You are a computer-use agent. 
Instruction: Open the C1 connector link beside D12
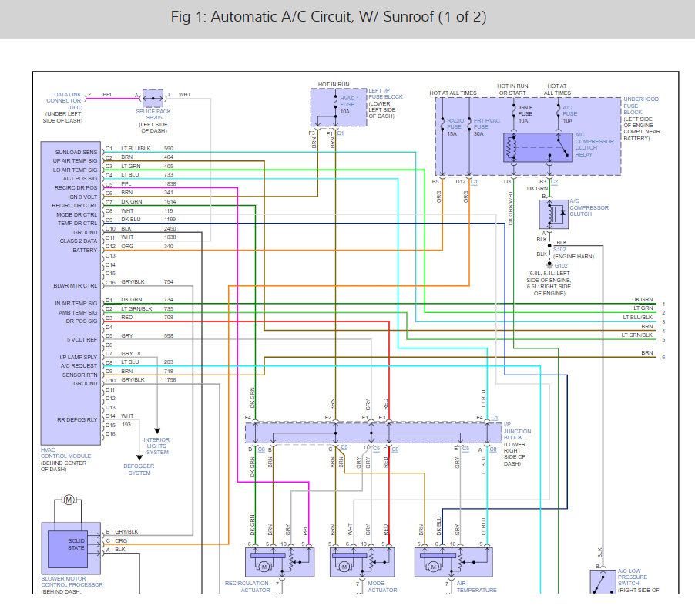pyautogui.click(x=475, y=182)
